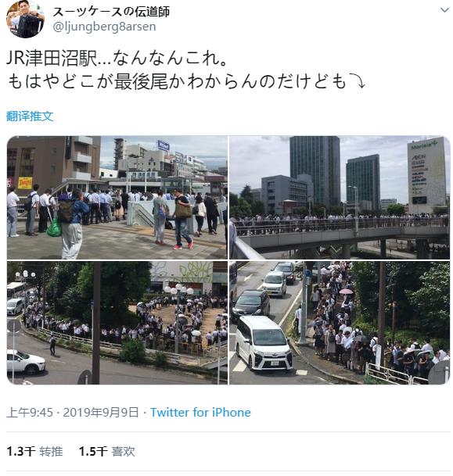Click the 转推 label
453x476 pixels.
(x=51, y=452)
